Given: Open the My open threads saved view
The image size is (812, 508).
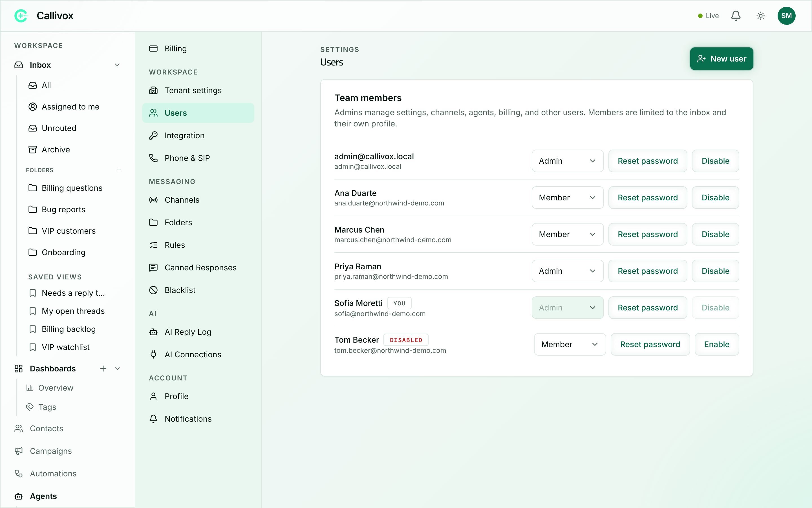Looking at the screenshot, I should (x=73, y=311).
